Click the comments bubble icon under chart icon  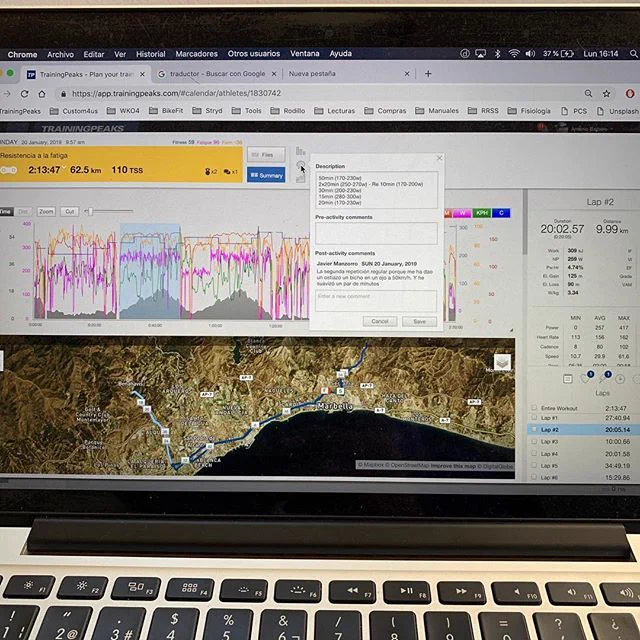coord(300,165)
